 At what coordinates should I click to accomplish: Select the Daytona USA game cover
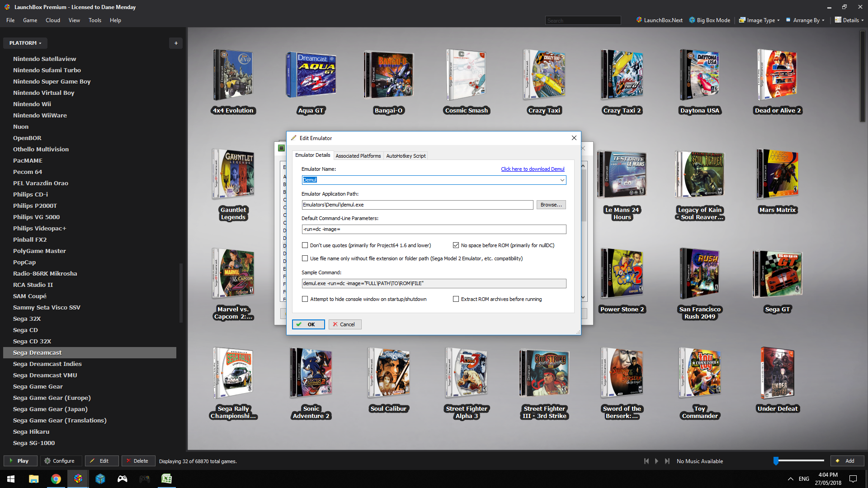click(700, 75)
